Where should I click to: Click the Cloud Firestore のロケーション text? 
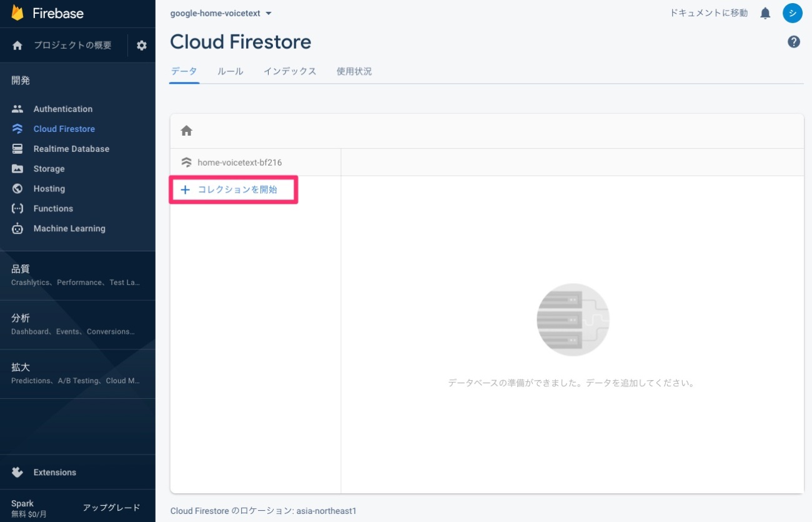pyautogui.click(x=263, y=511)
